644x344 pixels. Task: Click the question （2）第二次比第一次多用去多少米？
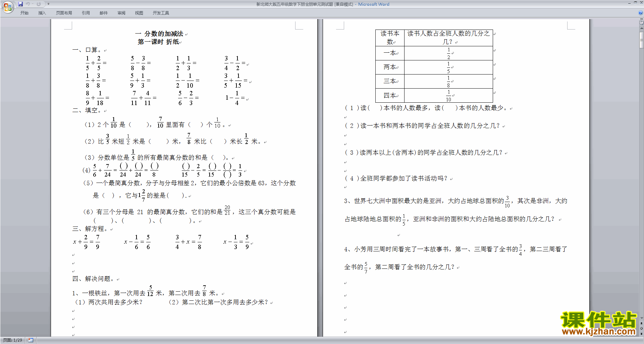tap(218, 302)
